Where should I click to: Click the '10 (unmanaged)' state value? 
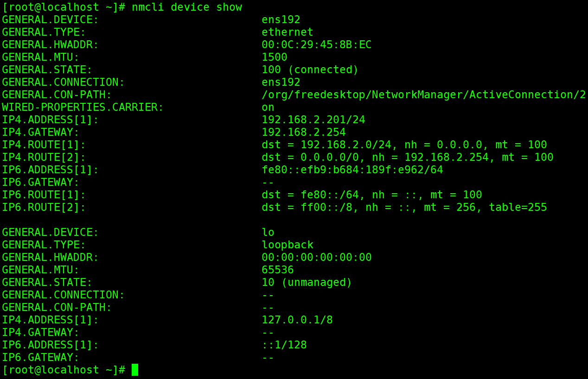click(x=307, y=282)
